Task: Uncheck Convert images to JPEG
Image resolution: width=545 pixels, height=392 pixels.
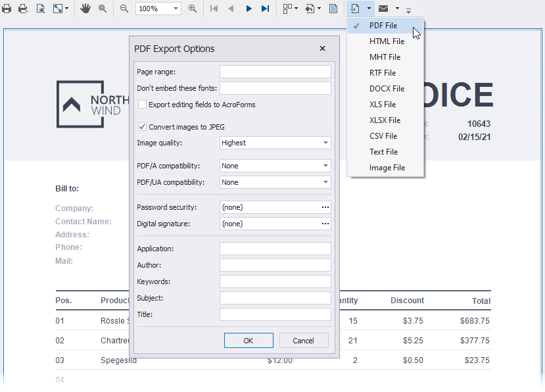Action: [142, 126]
